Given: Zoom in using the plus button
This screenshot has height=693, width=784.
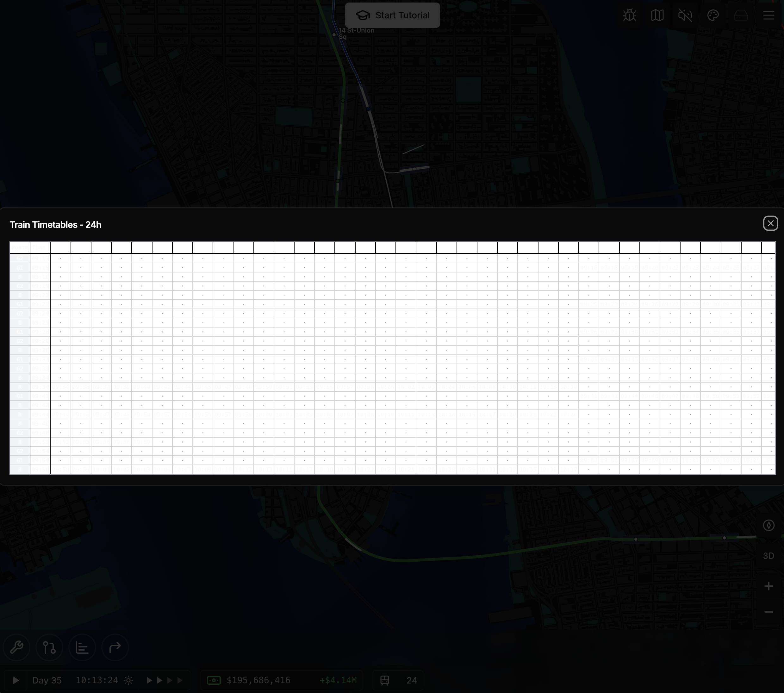Looking at the screenshot, I should (x=769, y=586).
